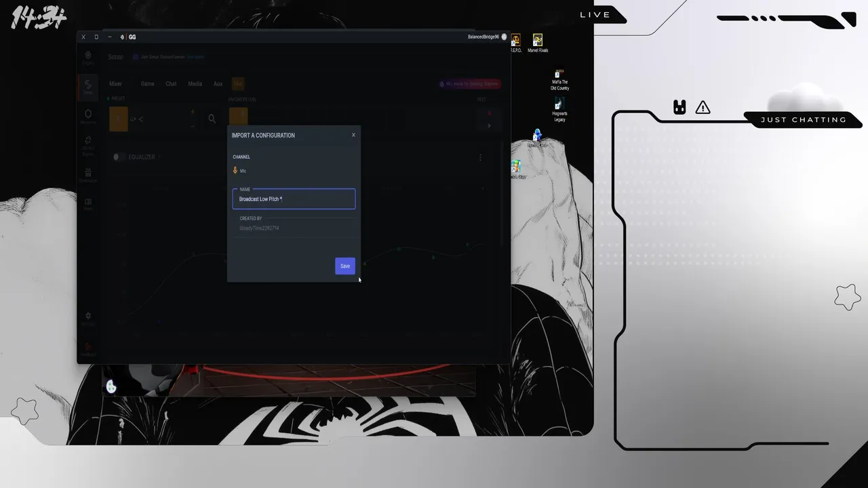Open the Equalizer three-dot menu
Viewport: 868px width, 488px height.
pyautogui.click(x=480, y=157)
